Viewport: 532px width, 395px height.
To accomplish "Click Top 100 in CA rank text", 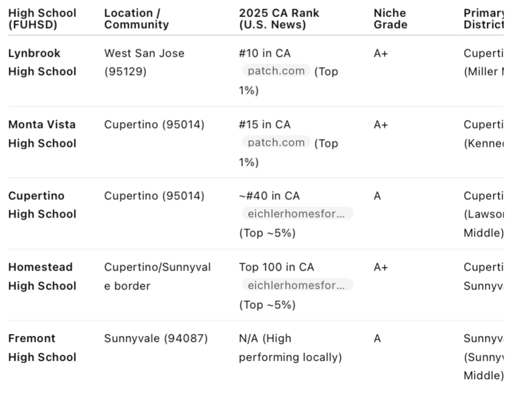I will click(276, 267).
